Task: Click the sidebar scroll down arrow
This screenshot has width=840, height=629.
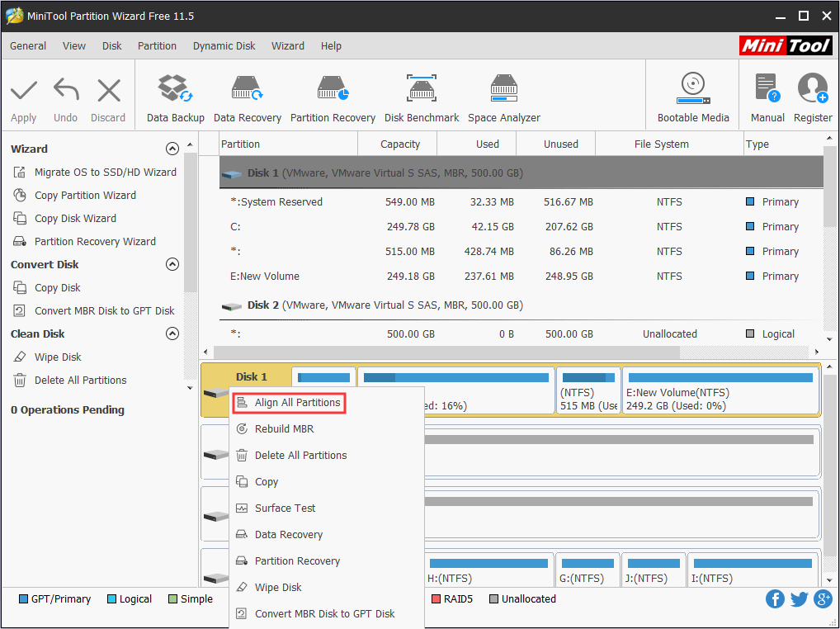Action: [x=190, y=388]
